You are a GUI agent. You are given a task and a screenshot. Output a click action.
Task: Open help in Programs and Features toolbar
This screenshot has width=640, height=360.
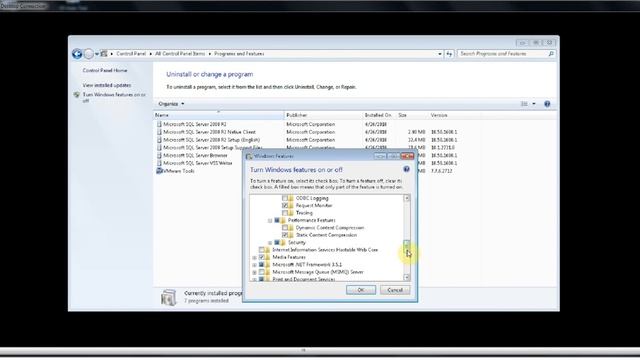(547, 104)
